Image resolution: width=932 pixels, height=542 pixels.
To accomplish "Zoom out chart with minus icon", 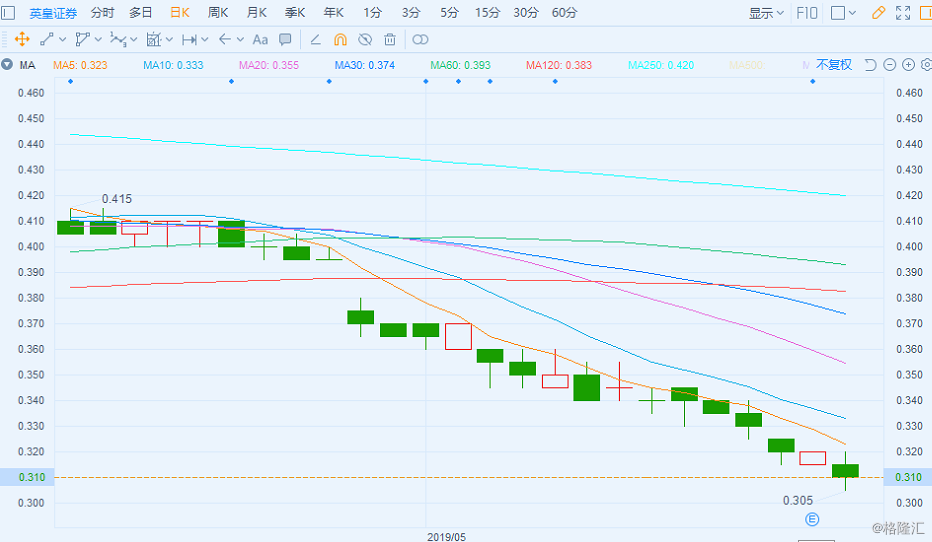I will click(889, 65).
